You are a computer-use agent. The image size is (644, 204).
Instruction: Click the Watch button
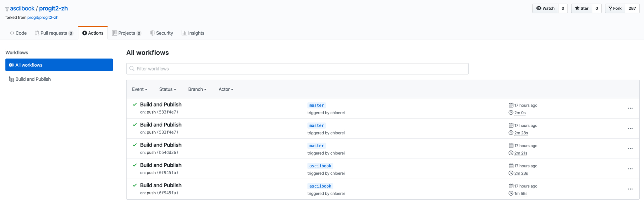545,8
